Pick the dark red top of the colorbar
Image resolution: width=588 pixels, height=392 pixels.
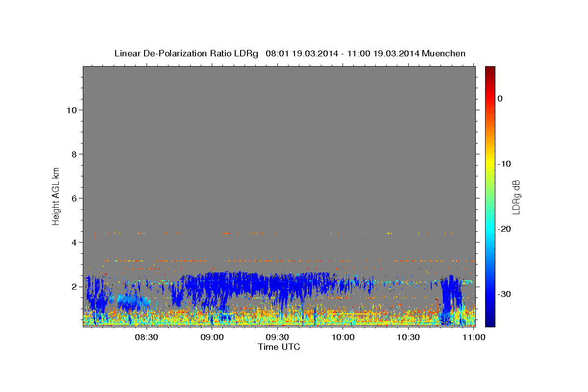click(490, 70)
